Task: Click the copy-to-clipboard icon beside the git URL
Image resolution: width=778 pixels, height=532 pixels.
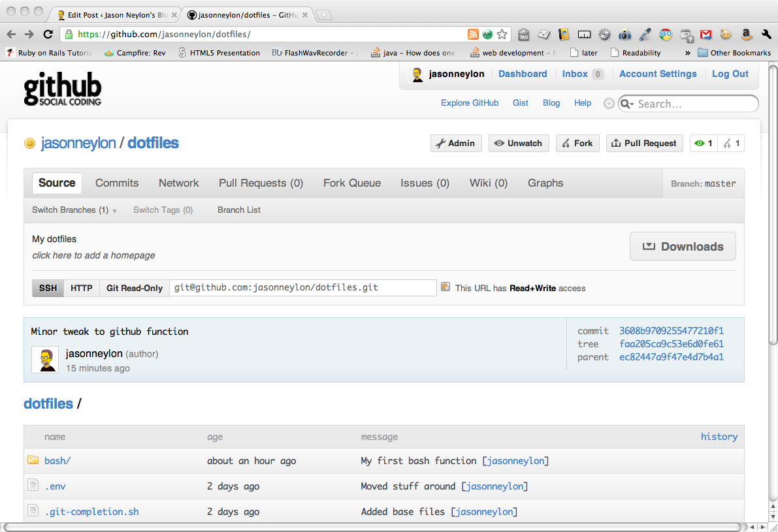Action: [x=447, y=288]
